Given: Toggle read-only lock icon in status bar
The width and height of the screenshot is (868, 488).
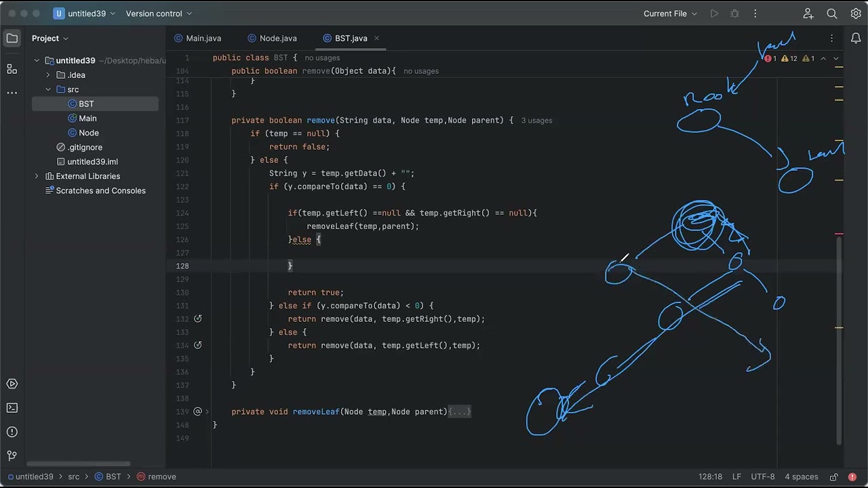Looking at the screenshot, I should coord(834,476).
